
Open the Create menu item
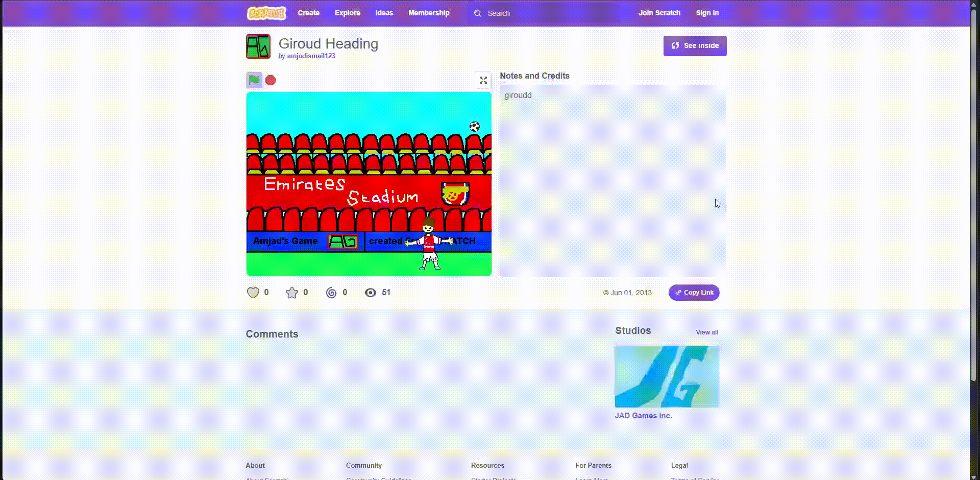pos(309,13)
